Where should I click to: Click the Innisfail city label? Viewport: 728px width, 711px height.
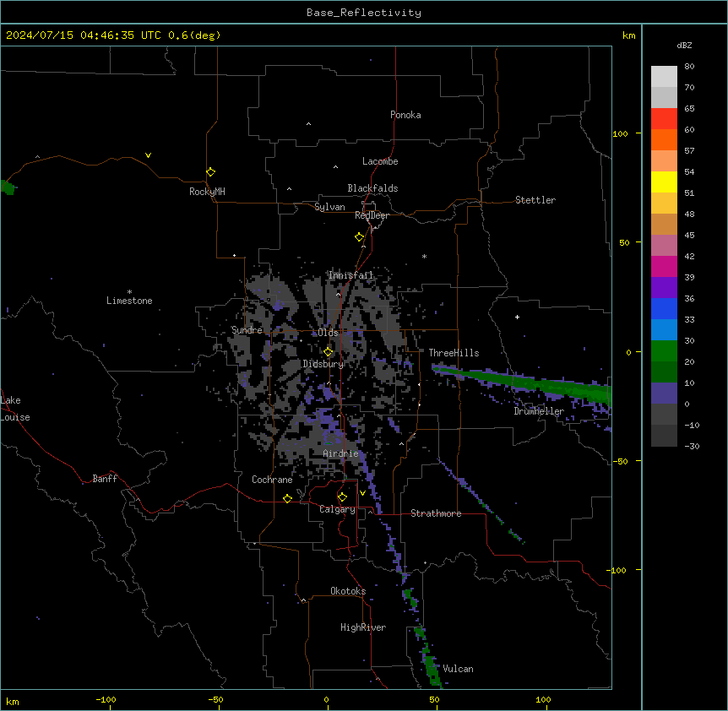(350, 275)
